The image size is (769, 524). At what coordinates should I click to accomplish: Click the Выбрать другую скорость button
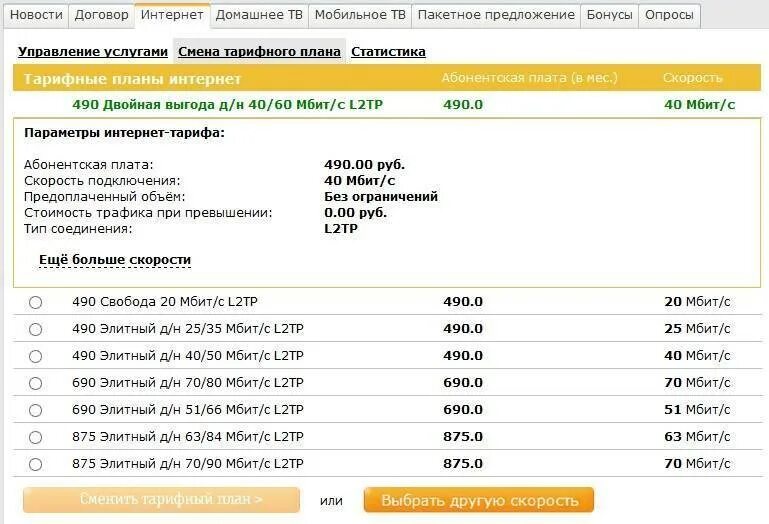click(479, 500)
